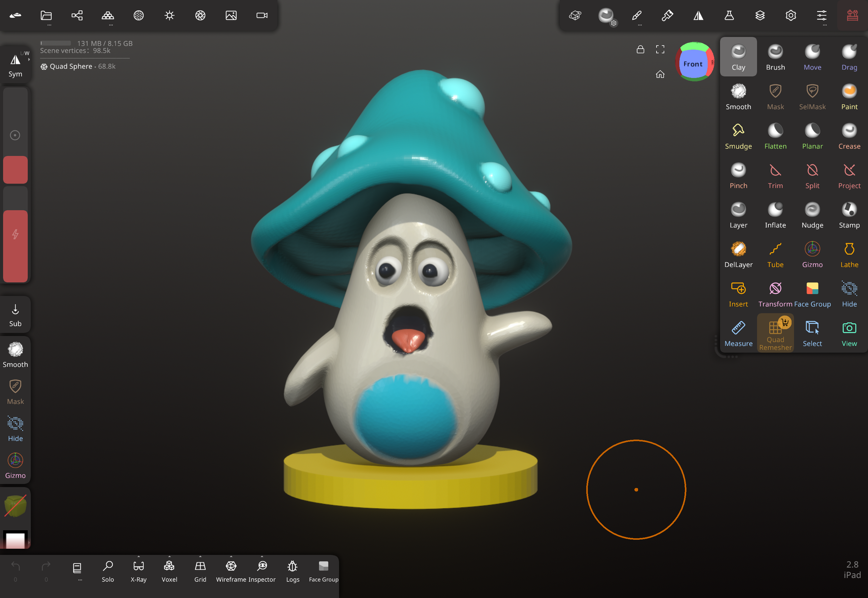The width and height of the screenshot is (868, 598).
Task: Select the Flatten tool
Action: point(775,136)
